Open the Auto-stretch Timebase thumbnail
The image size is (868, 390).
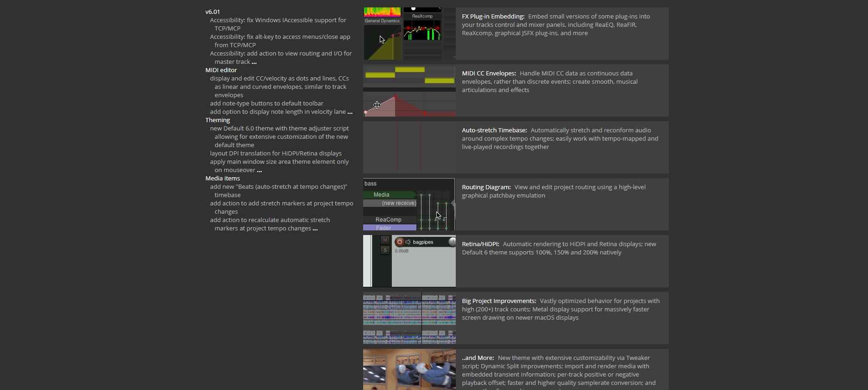[x=409, y=147]
